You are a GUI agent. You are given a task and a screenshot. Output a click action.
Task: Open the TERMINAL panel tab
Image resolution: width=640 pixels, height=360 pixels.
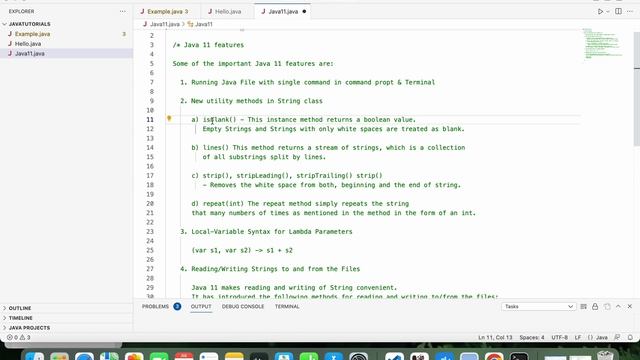pyautogui.click(x=287, y=307)
